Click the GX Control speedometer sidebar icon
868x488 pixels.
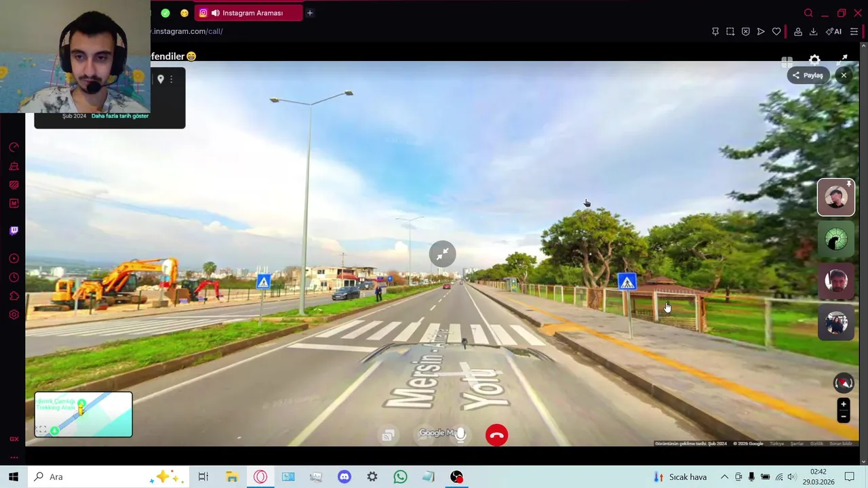click(14, 148)
